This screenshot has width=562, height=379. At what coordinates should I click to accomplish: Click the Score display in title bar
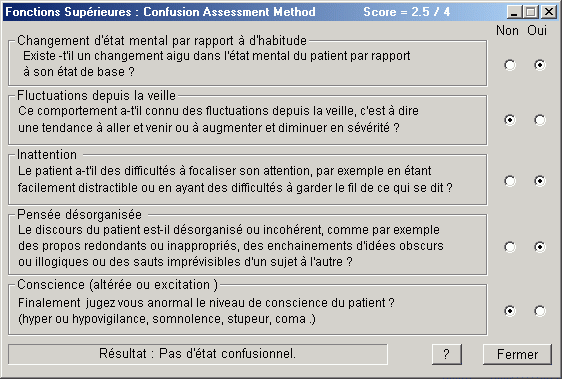(406, 12)
